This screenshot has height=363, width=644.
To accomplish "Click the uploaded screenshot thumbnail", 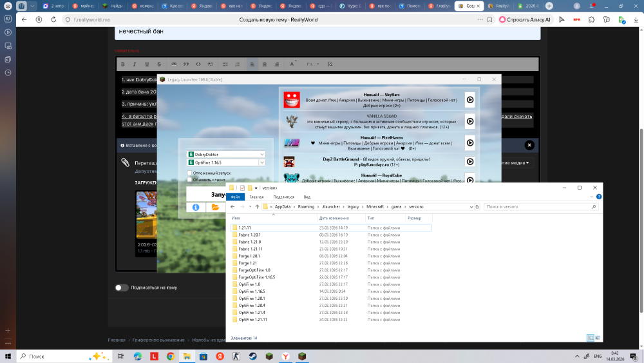I will (x=146, y=215).
